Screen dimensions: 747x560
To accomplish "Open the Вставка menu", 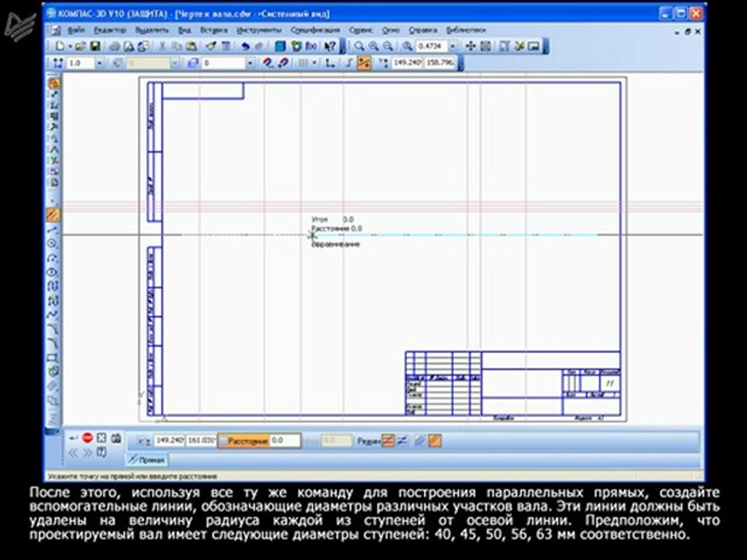I will (x=213, y=30).
